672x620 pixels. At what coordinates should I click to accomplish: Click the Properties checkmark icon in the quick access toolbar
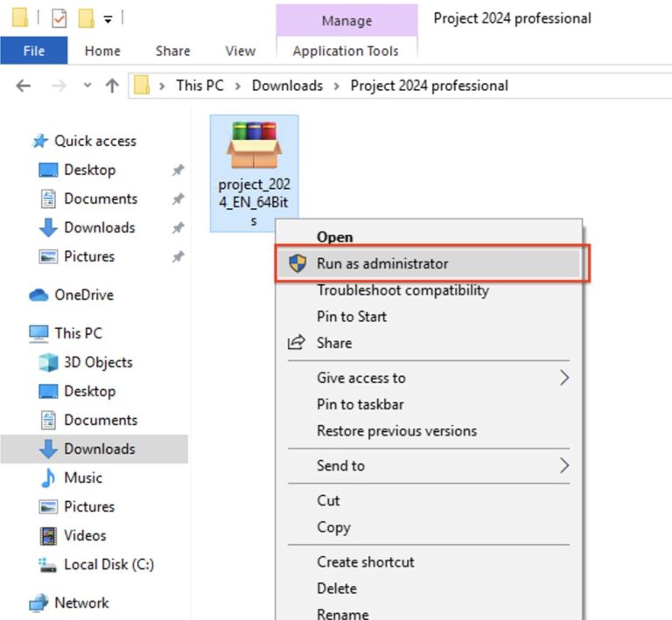(x=59, y=19)
